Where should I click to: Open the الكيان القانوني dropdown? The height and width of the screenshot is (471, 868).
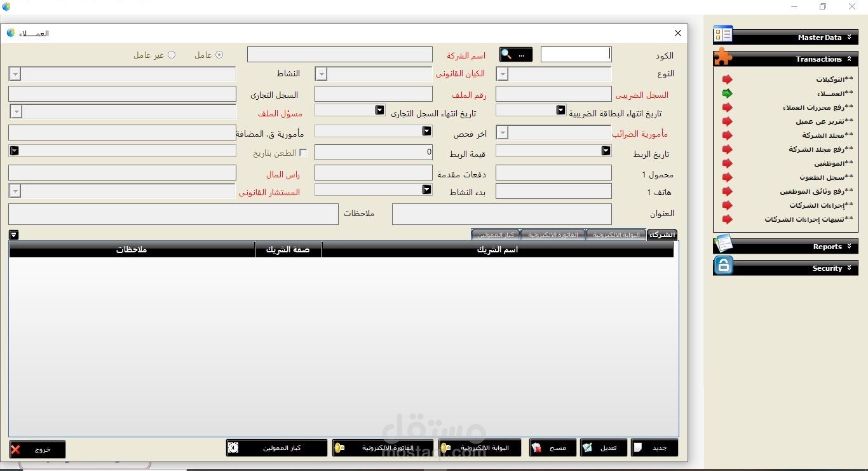pyautogui.click(x=321, y=74)
